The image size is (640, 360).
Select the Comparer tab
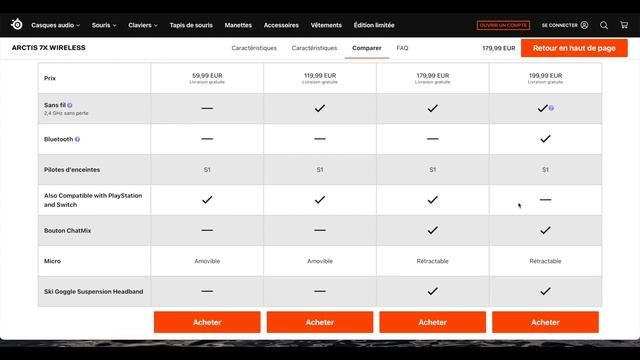tap(367, 48)
